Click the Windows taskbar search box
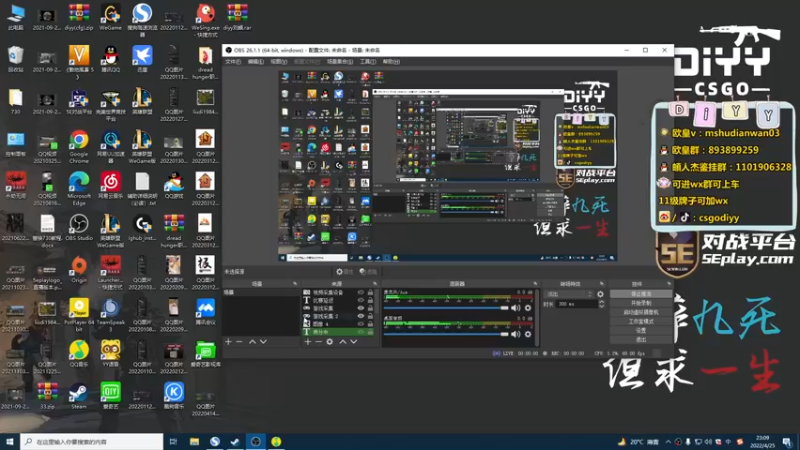 click(x=92, y=442)
